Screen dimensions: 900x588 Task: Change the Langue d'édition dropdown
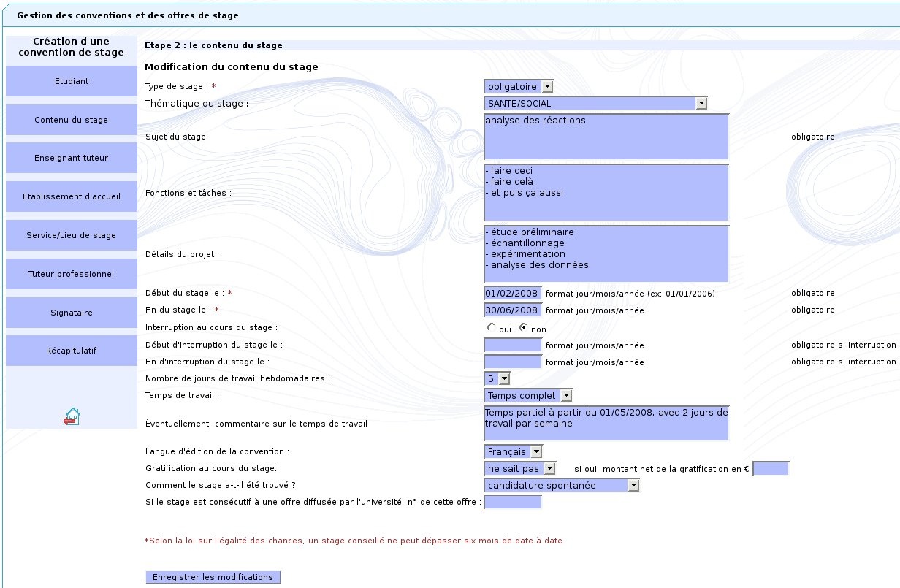(x=513, y=452)
